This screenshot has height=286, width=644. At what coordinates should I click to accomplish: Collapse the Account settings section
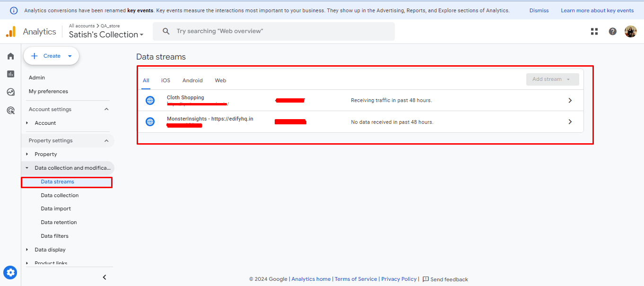click(106, 109)
